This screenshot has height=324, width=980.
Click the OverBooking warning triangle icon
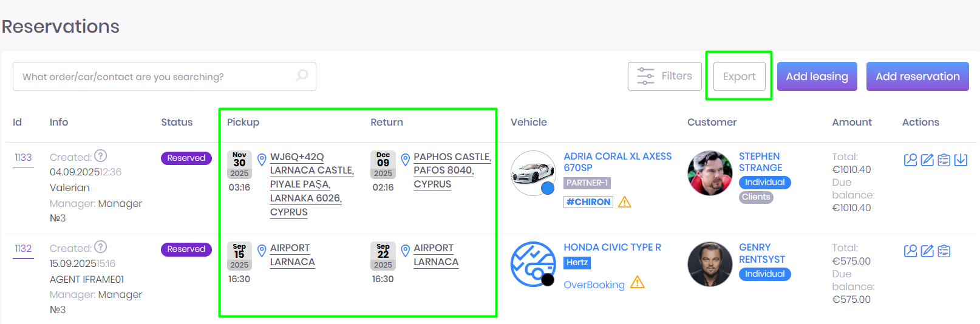coord(638,283)
